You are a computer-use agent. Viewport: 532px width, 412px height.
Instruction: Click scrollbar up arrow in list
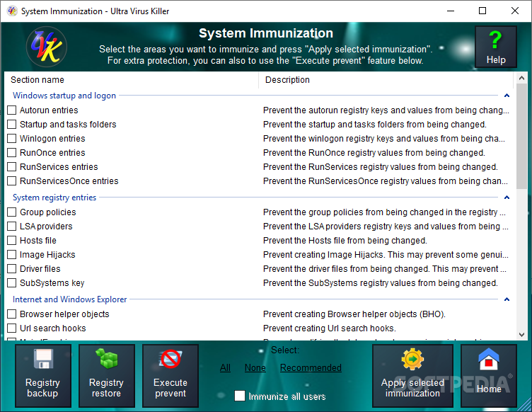tap(522, 78)
